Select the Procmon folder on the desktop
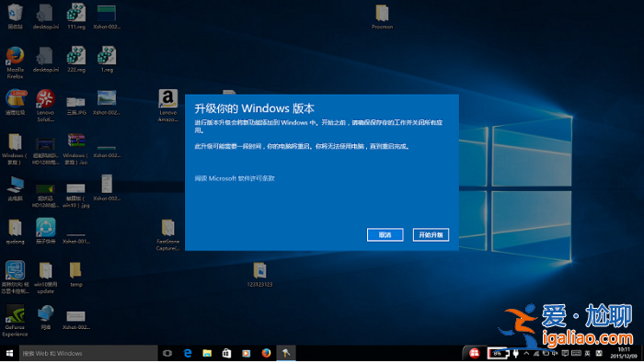 click(382, 17)
